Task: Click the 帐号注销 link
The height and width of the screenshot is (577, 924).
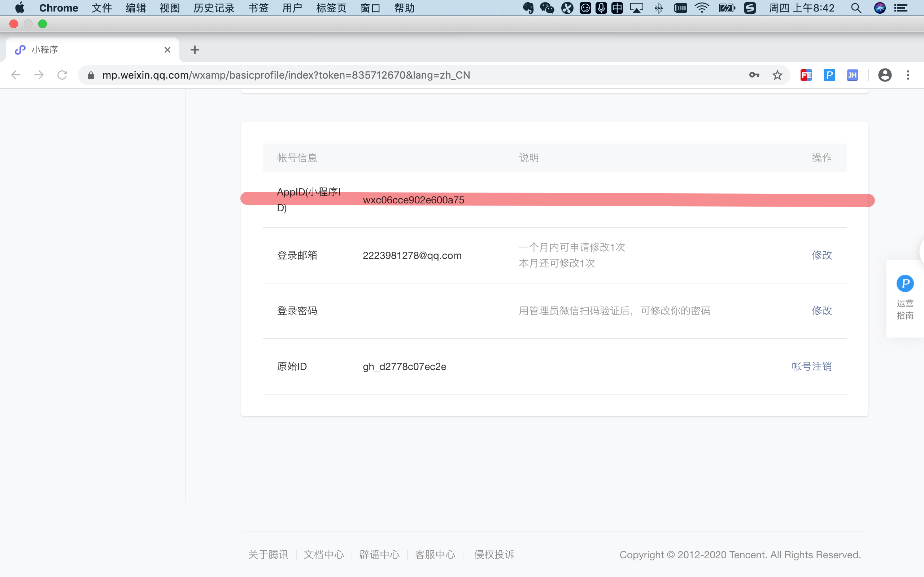Action: pyautogui.click(x=811, y=366)
